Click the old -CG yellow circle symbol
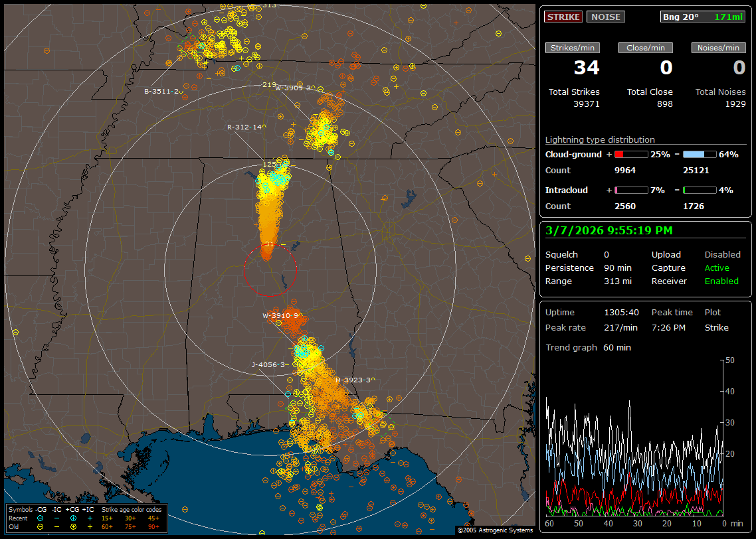The width and height of the screenshot is (756, 539). point(41,525)
